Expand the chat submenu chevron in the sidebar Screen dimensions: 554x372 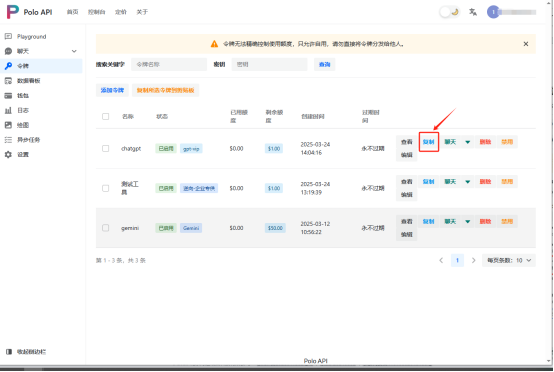[74, 51]
